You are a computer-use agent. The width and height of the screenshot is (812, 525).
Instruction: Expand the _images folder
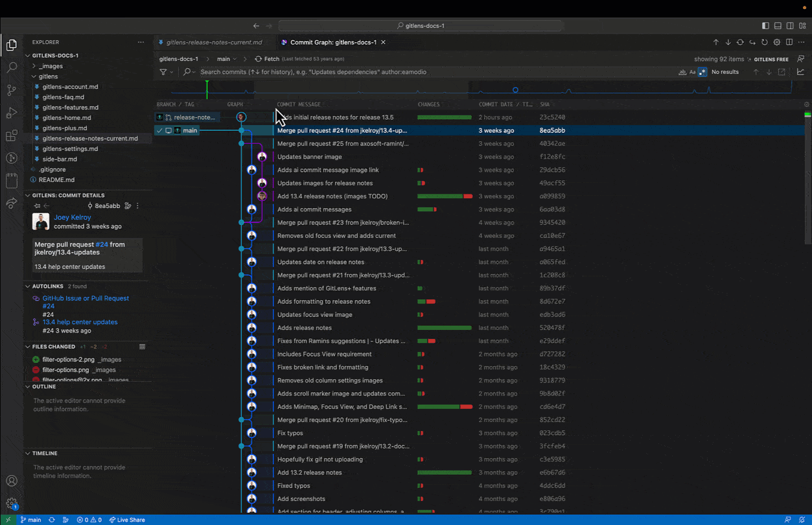pos(51,66)
